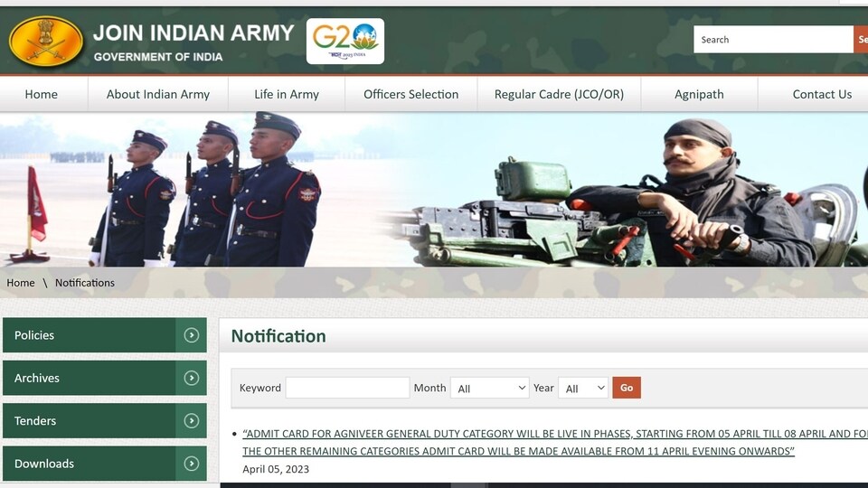Open the G20 India logo
The image size is (868, 488).
pyautogui.click(x=344, y=41)
